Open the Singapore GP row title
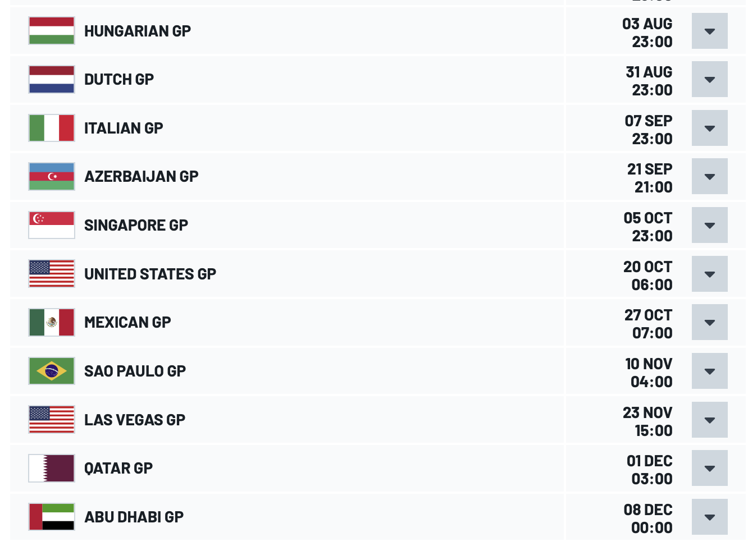748x560 pixels. (x=136, y=225)
